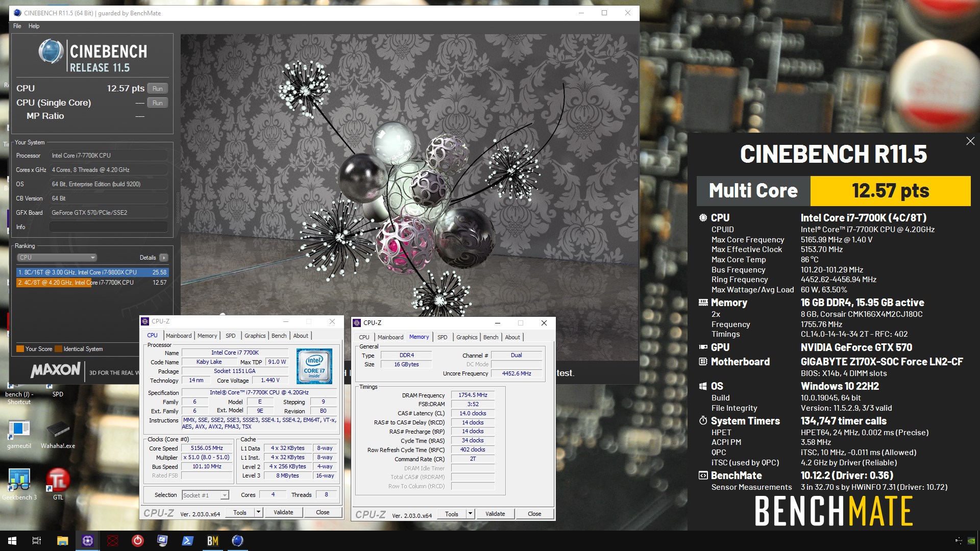Open About tab in right CPU-Z
The height and width of the screenshot is (551, 980).
512,337
